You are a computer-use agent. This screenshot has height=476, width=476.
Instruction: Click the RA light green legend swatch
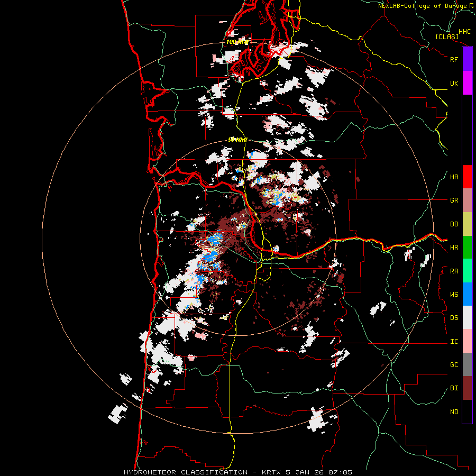pyautogui.click(x=467, y=271)
